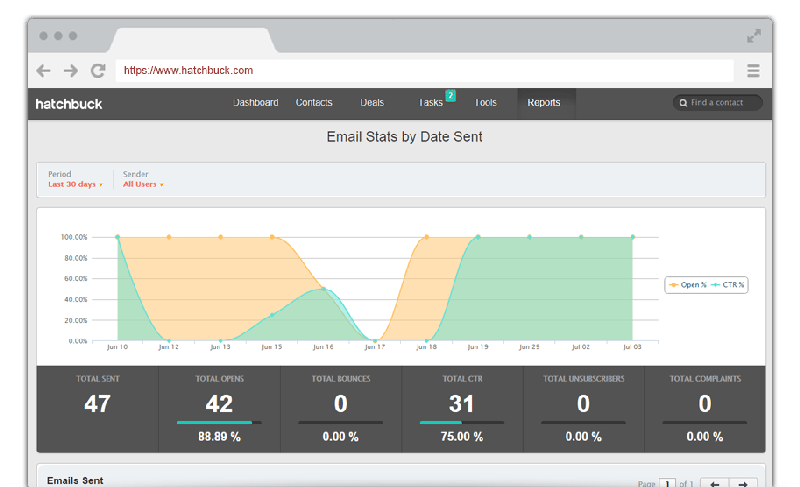Go to next page of emails

click(x=745, y=483)
